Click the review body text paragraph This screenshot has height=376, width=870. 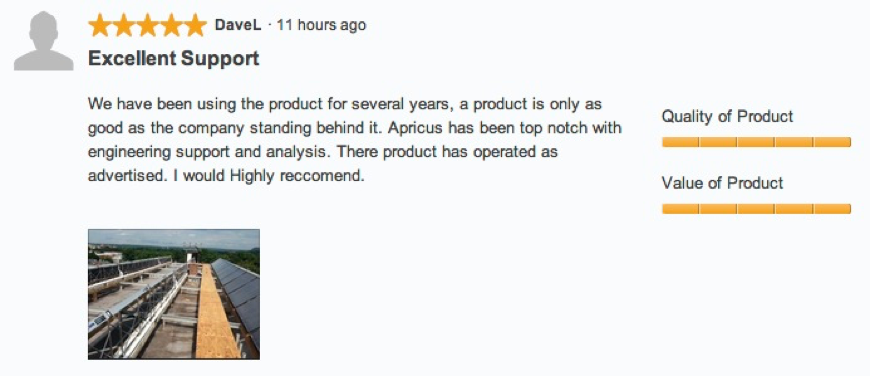[x=355, y=140]
